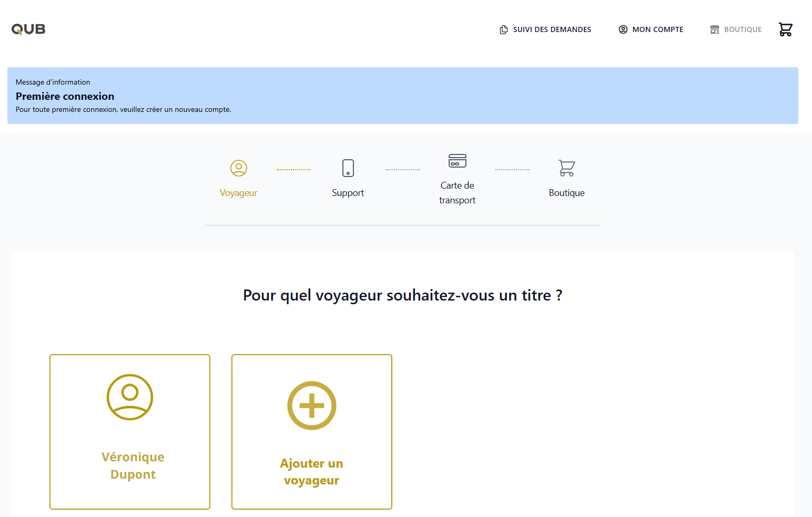
Task: Click the Boutique cart step icon
Action: [x=567, y=168]
